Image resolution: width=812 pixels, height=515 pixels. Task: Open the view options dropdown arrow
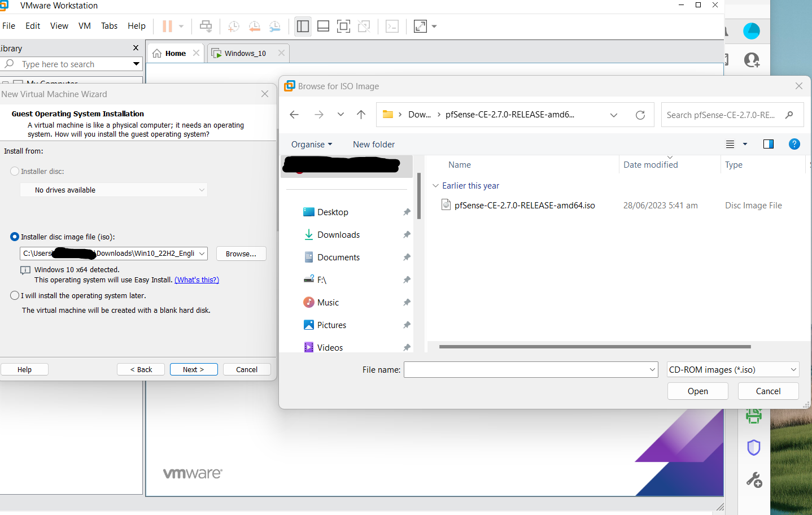coord(745,144)
